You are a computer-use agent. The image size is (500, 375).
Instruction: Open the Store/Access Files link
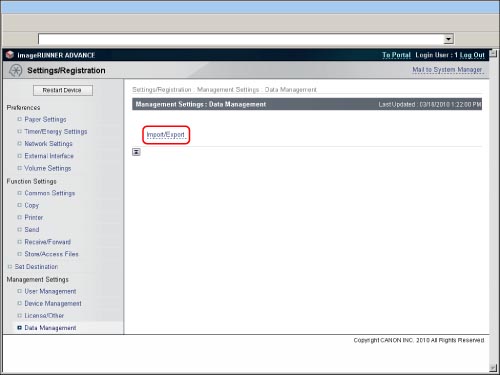pos(51,254)
